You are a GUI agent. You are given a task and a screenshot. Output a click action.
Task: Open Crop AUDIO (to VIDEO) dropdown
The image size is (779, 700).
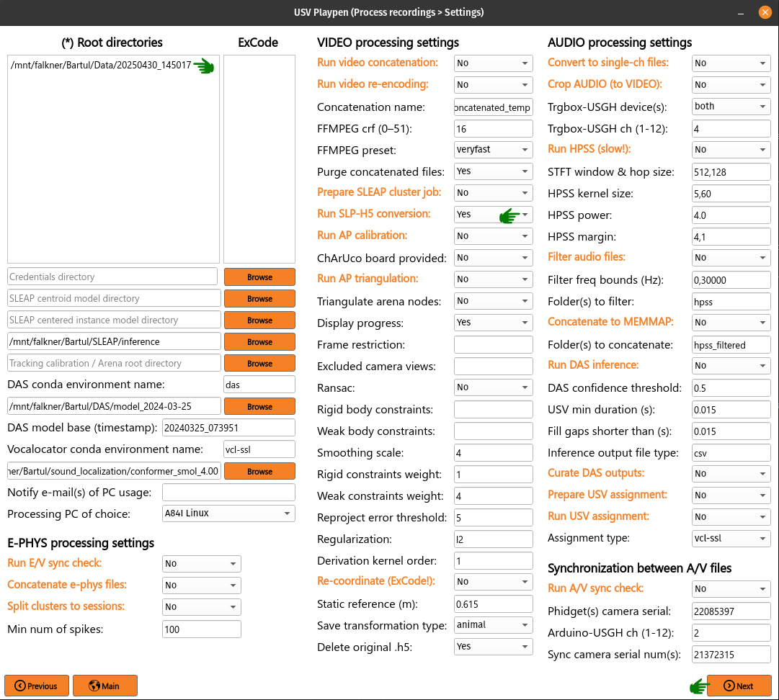pos(731,85)
